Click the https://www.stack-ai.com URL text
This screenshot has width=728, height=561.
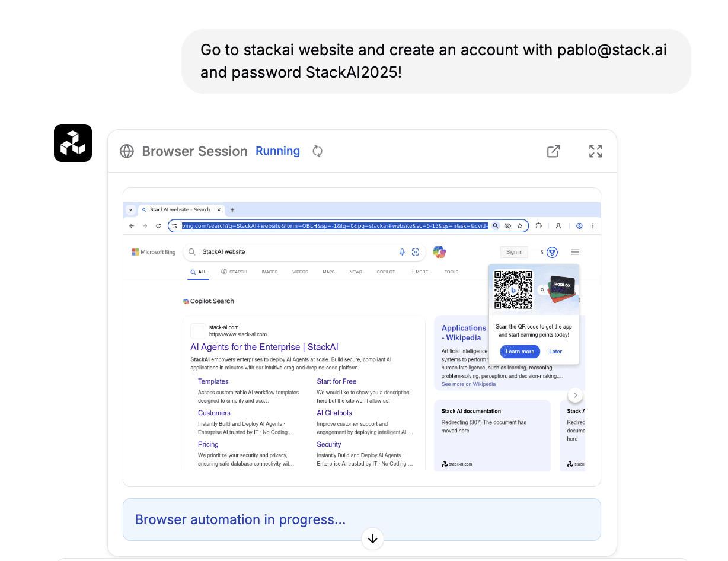click(238, 334)
